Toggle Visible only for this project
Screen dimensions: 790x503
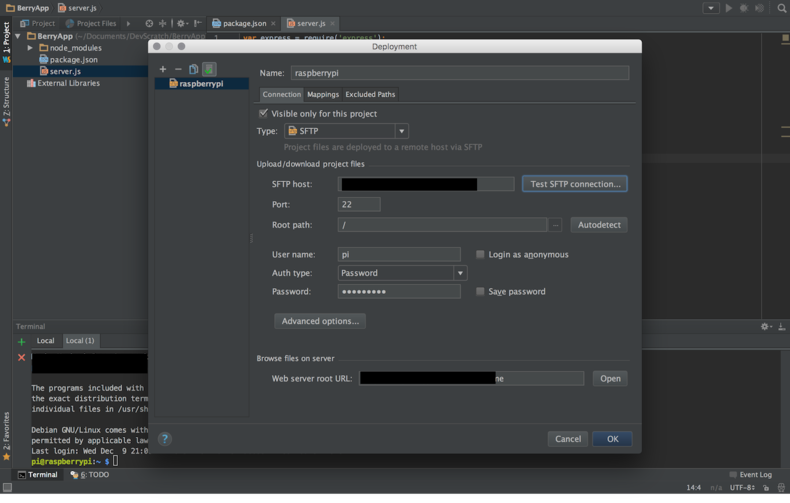click(x=263, y=113)
